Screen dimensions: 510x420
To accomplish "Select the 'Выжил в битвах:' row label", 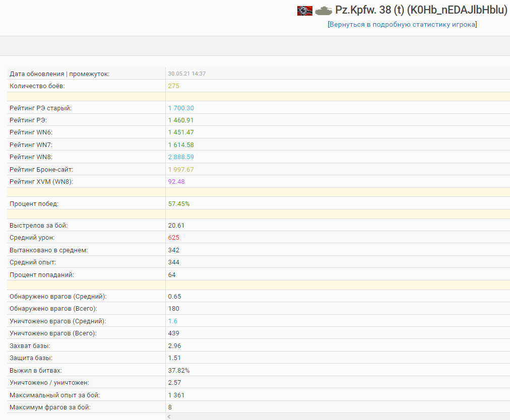I will (35, 371).
